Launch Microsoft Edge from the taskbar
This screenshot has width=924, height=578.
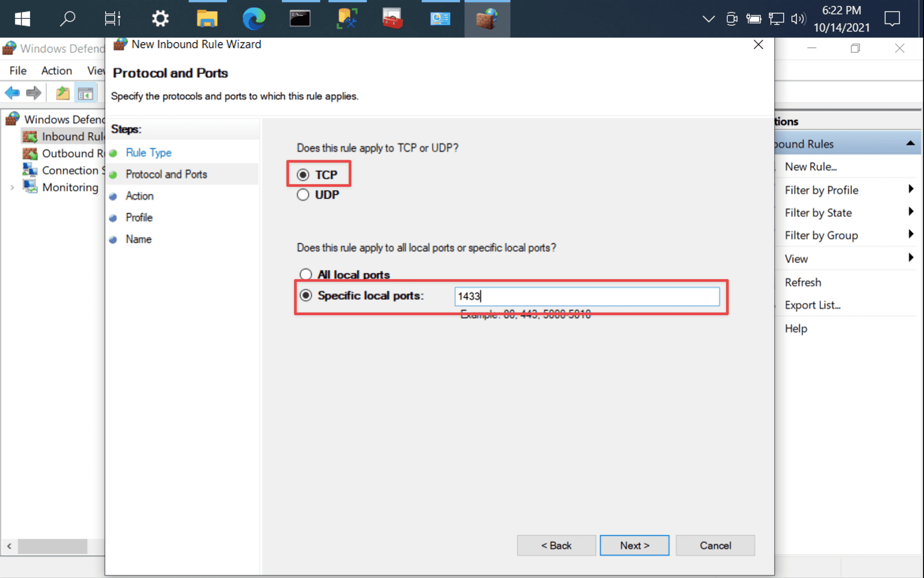(254, 19)
